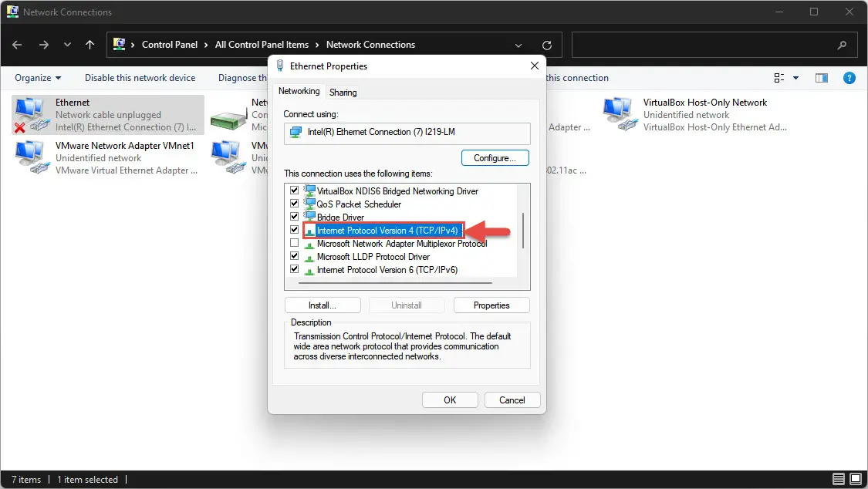Click Network Connections breadcrumb segment
Screen dimensions: 868x489
(370, 45)
